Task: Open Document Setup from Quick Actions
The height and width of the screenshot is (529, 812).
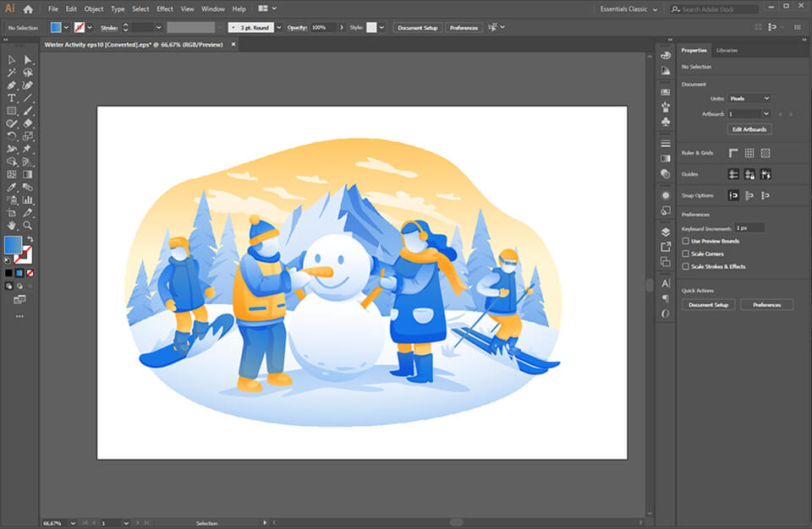Action: pyautogui.click(x=707, y=304)
